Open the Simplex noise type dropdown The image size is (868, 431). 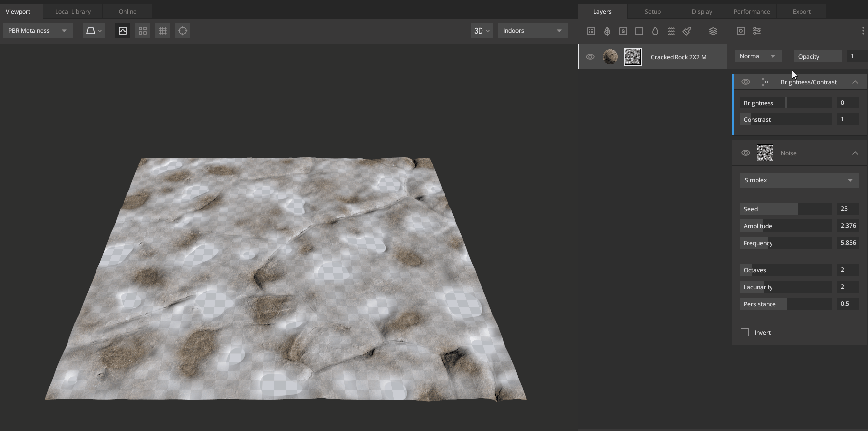point(799,180)
